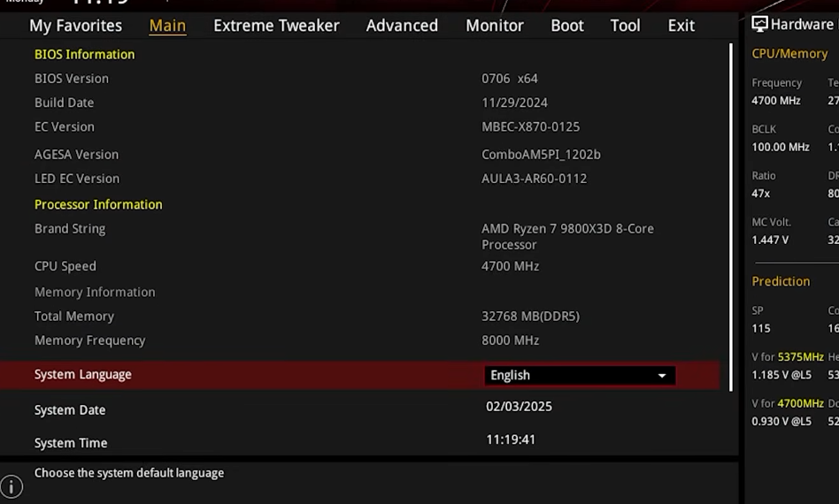The width and height of the screenshot is (839, 504).
Task: Click the Hardware Monitor screen icon
Action: [x=759, y=24]
